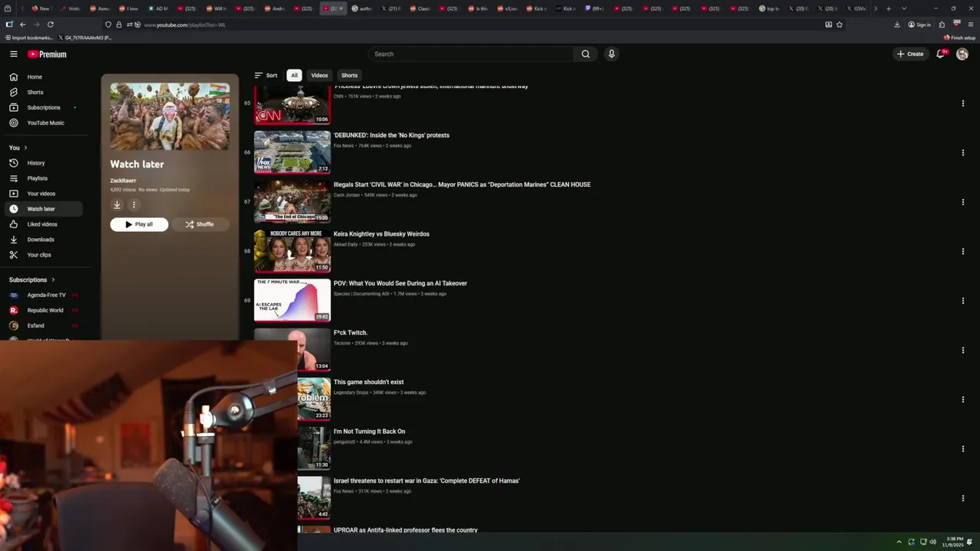Open the taskbar volume icon
980x551 pixels.
click(933, 542)
